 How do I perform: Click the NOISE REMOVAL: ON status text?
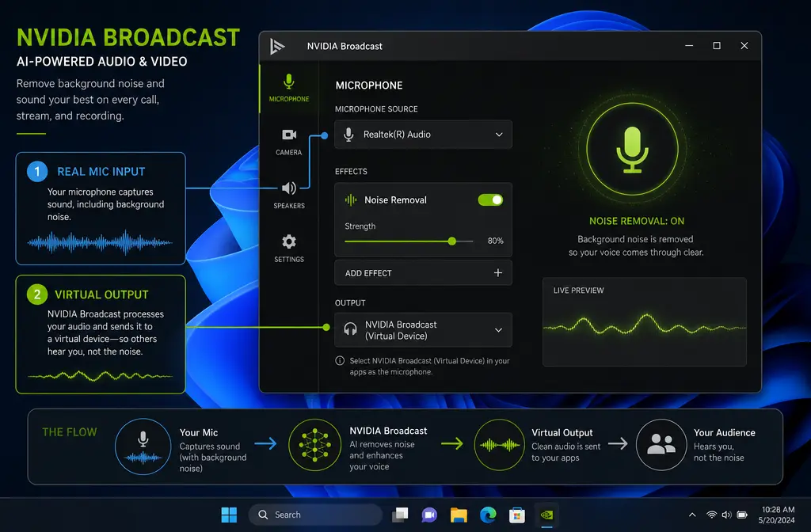(x=637, y=222)
